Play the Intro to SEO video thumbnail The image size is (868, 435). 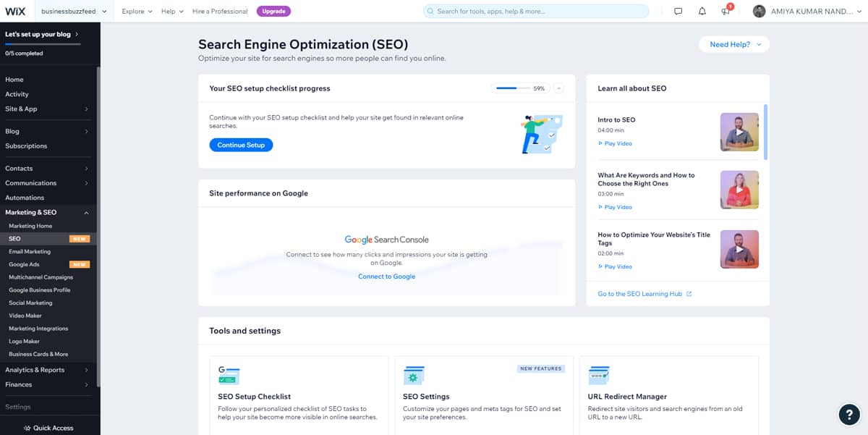coord(739,132)
